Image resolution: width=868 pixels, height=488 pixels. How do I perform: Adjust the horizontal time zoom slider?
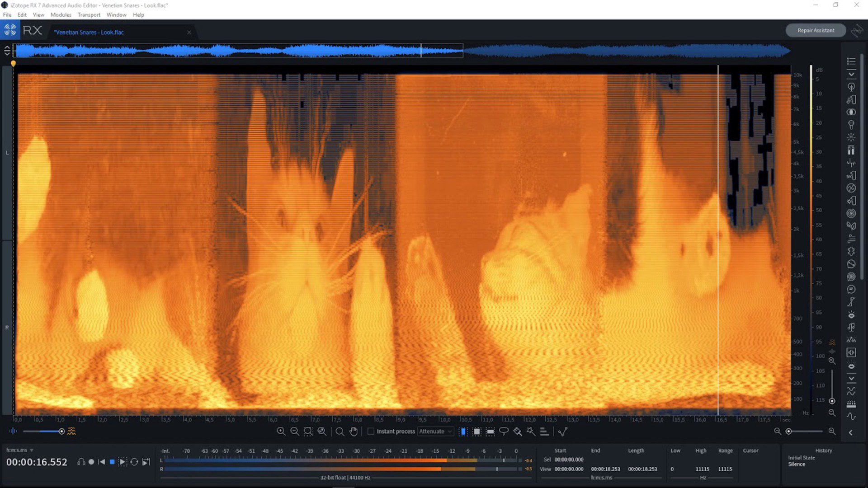[x=805, y=432]
